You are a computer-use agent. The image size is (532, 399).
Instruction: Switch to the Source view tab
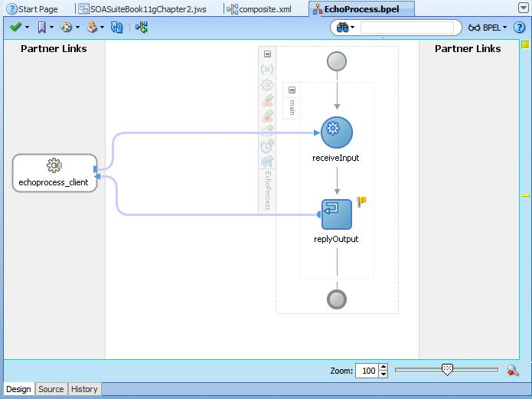point(51,389)
